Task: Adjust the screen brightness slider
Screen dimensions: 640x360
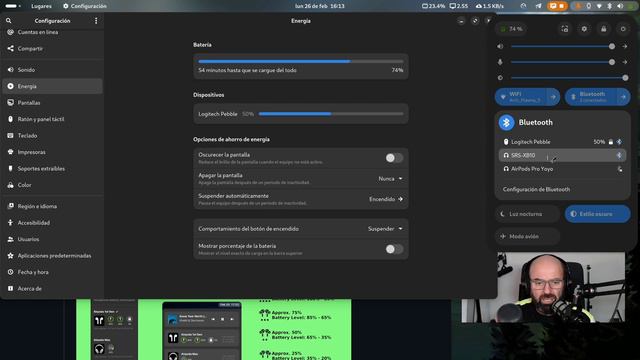Action: coord(569,78)
